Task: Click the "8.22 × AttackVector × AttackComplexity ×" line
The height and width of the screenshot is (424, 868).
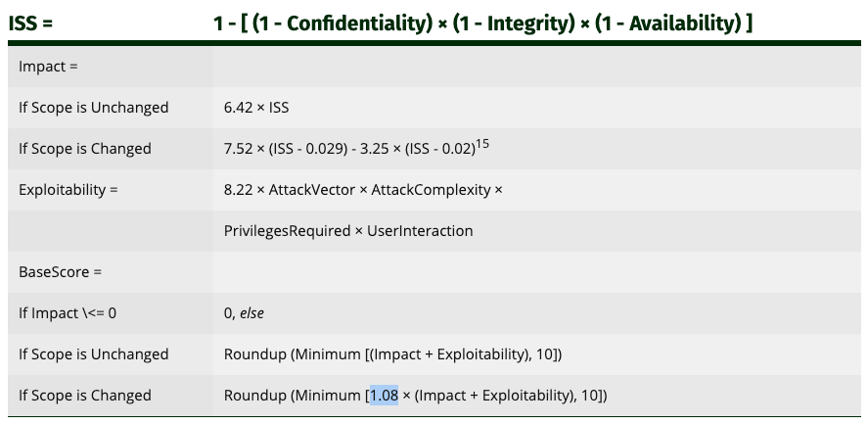Action: [363, 190]
